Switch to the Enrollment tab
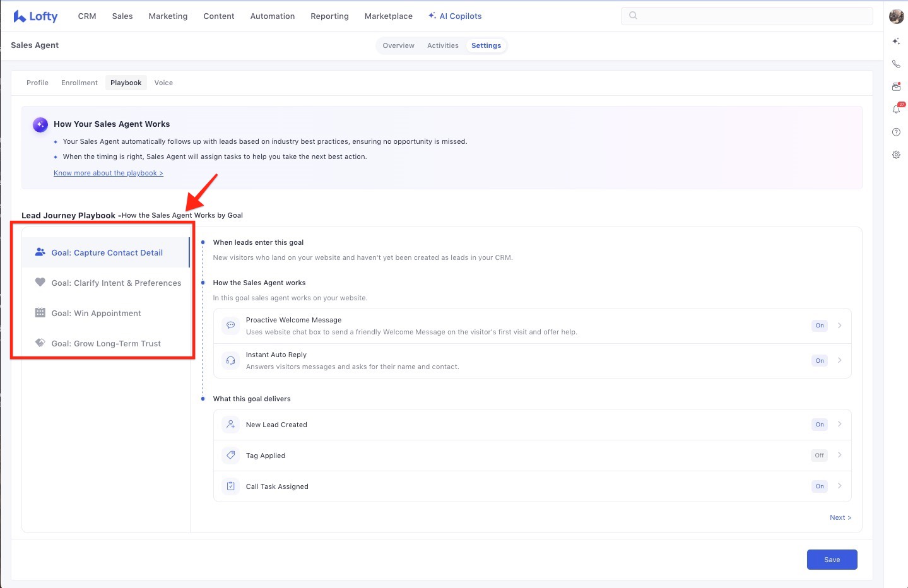This screenshot has width=908, height=588. tap(80, 83)
